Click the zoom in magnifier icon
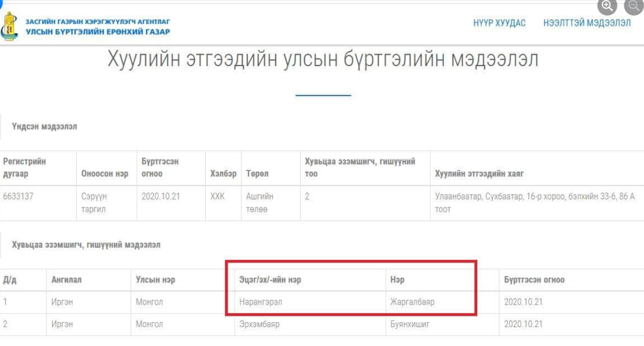Image resolution: width=644 pixels, height=346 pixels. [x=607, y=6]
